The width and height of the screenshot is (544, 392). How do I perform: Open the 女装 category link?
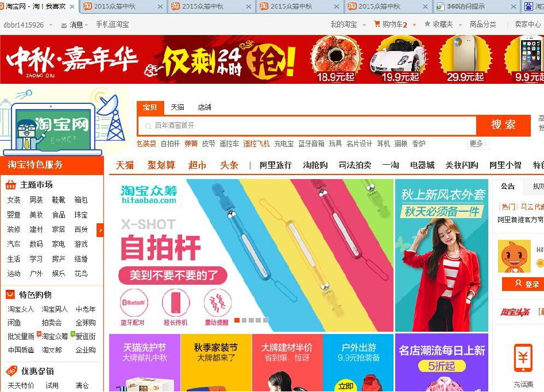tap(14, 200)
